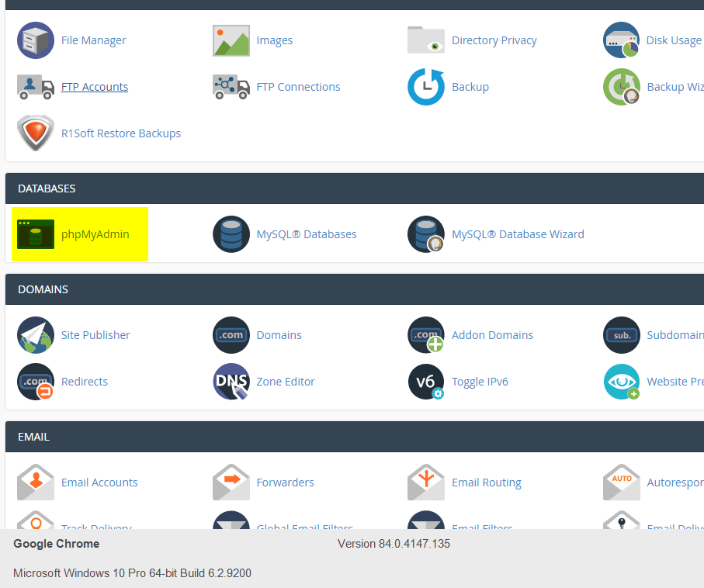
Task: Open the Backup clock icon
Action: (x=425, y=87)
